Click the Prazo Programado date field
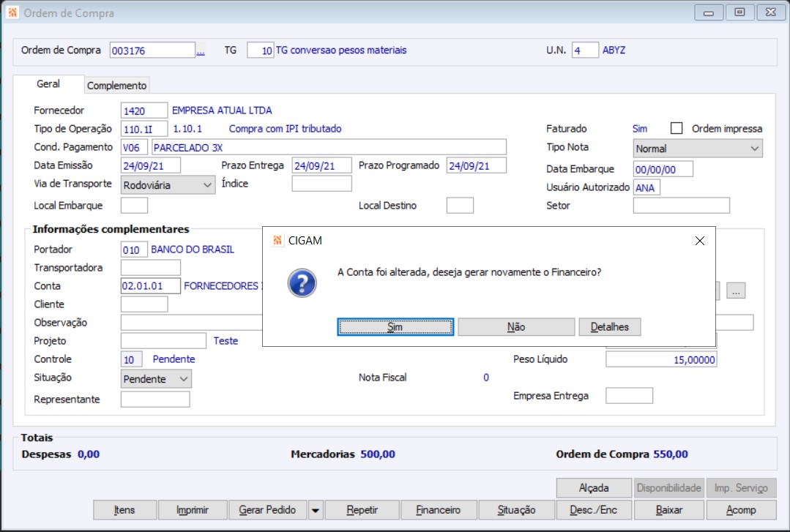 [476, 165]
